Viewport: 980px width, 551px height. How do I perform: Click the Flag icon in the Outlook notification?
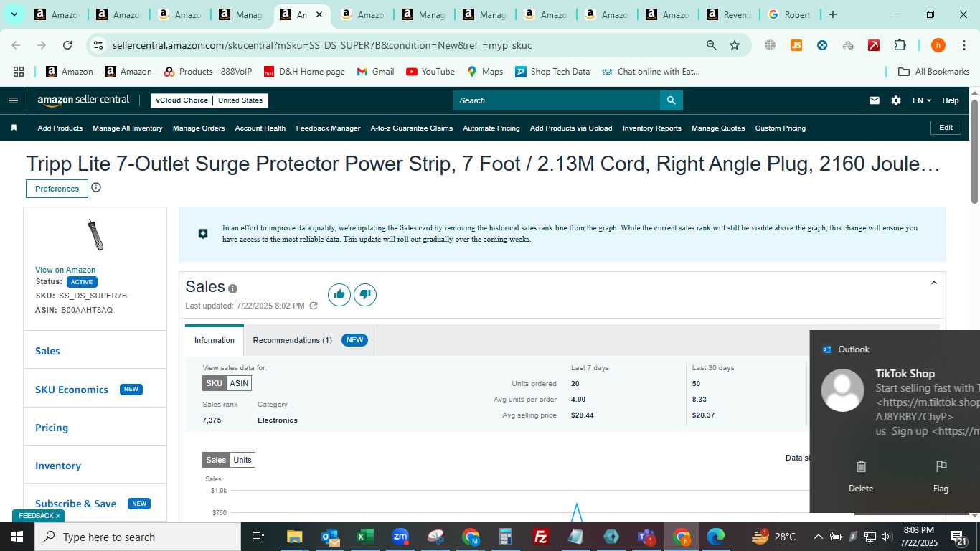click(941, 467)
